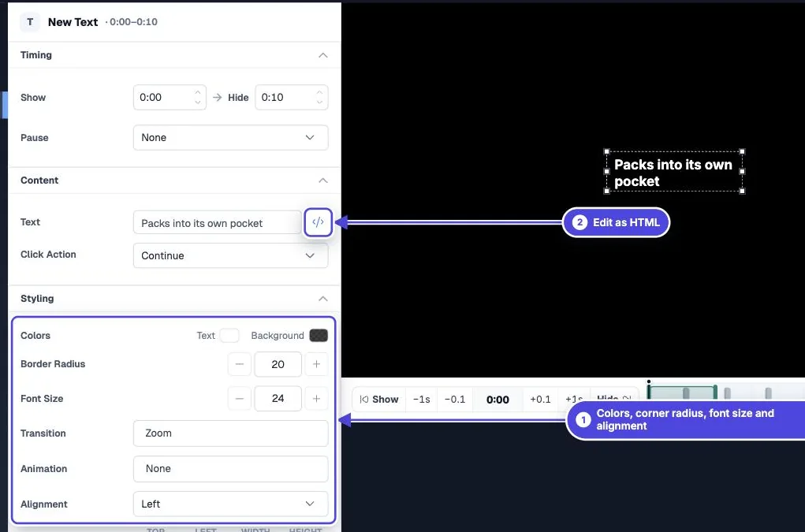Click the Font Size value field
The height and width of the screenshot is (532, 805).
tap(278, 399)
